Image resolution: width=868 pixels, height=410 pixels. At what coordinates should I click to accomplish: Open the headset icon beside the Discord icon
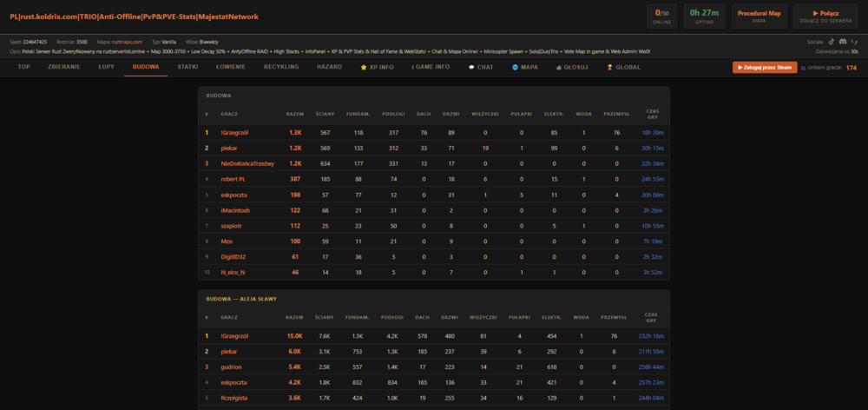tap(855, 42)
